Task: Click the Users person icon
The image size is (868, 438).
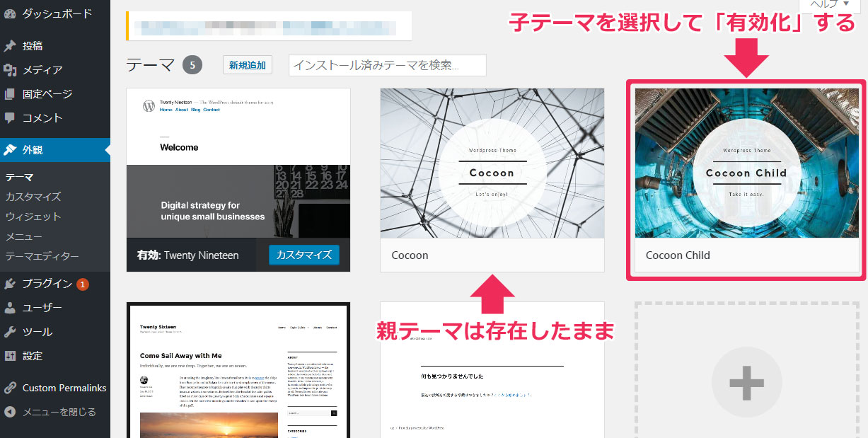Action: [10, 308]
